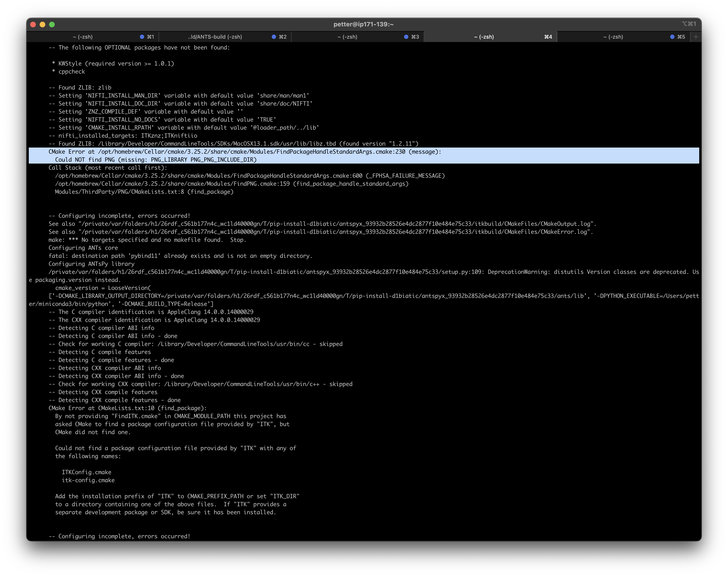Click the ITKConfig.cmake filename
Viewport: 728px width, 576px height.
86,472
